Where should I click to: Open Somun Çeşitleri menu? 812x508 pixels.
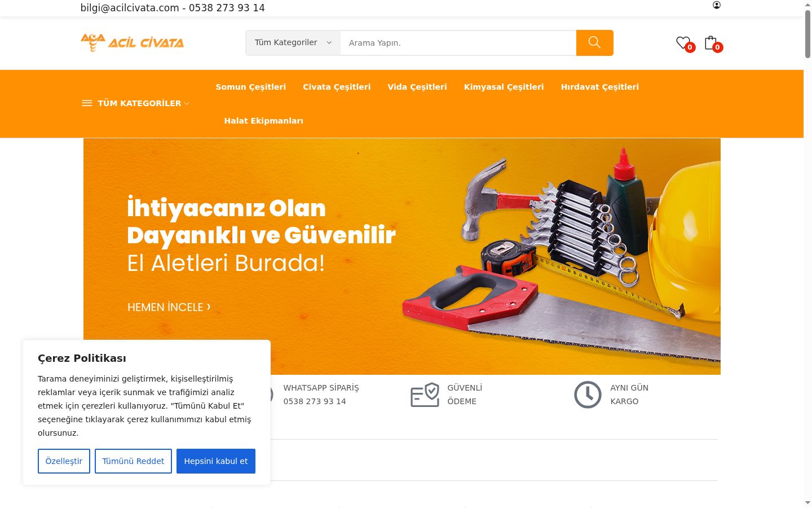coord(251,87)
